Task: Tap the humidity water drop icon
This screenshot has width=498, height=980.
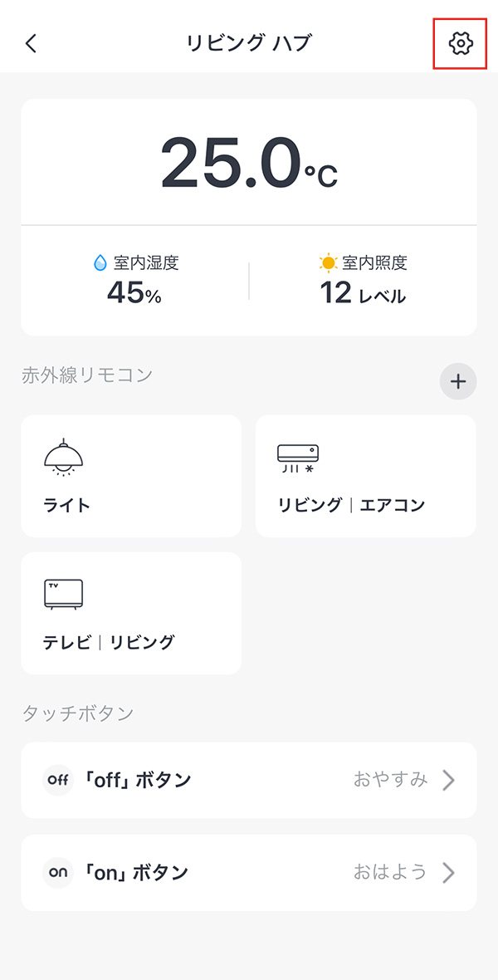Action: [x=100, y=263]
